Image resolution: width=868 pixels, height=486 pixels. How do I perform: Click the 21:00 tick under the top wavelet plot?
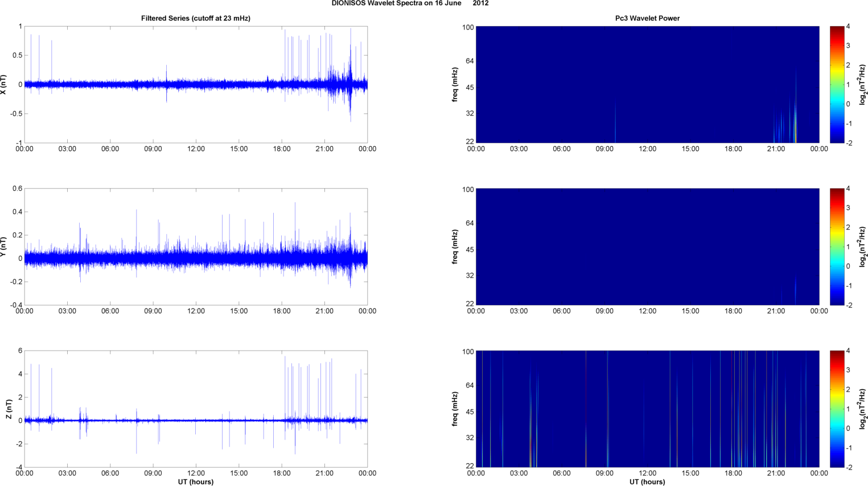776,149
